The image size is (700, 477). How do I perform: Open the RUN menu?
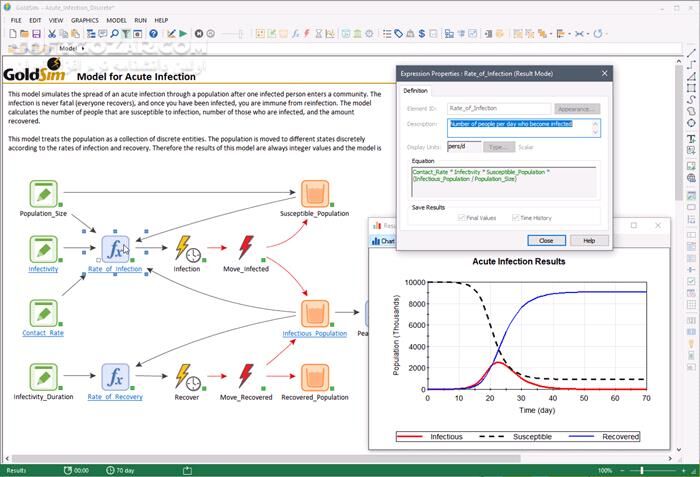pos(140,20)
